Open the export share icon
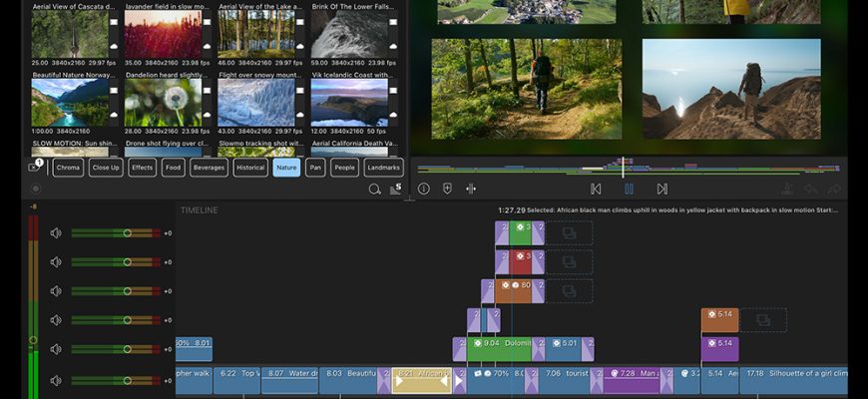Viewport: 868px width, 399px height. pos(787,189)
